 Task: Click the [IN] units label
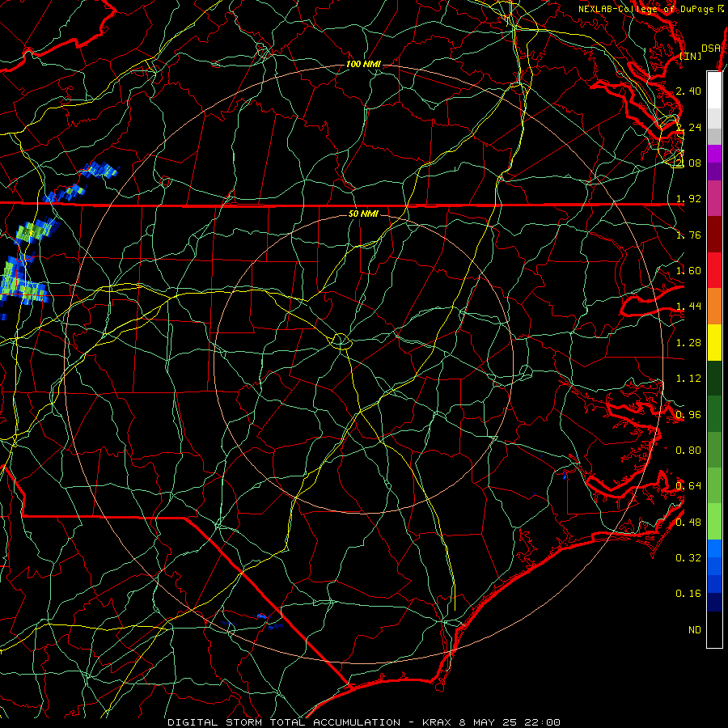click(691, 56)
